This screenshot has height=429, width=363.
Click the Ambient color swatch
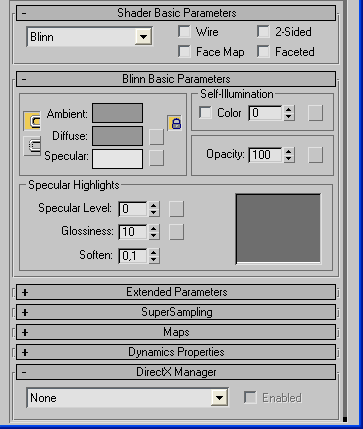pos(117,113)
